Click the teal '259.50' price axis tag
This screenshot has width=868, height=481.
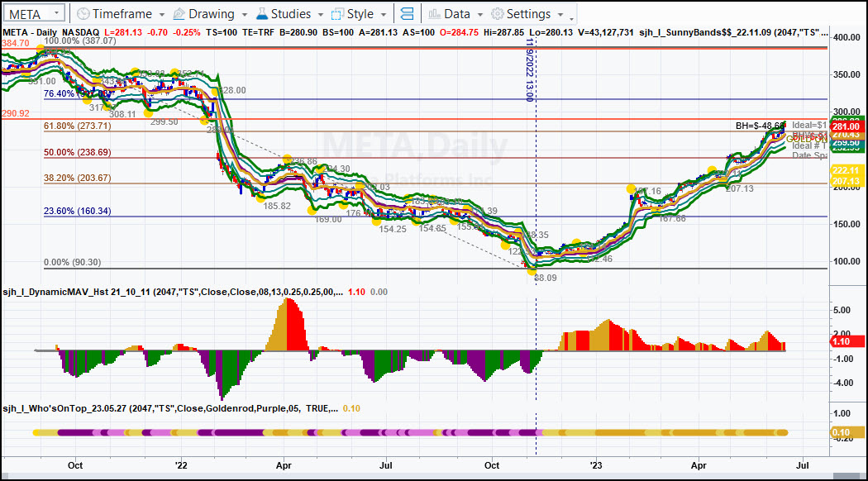846,143
